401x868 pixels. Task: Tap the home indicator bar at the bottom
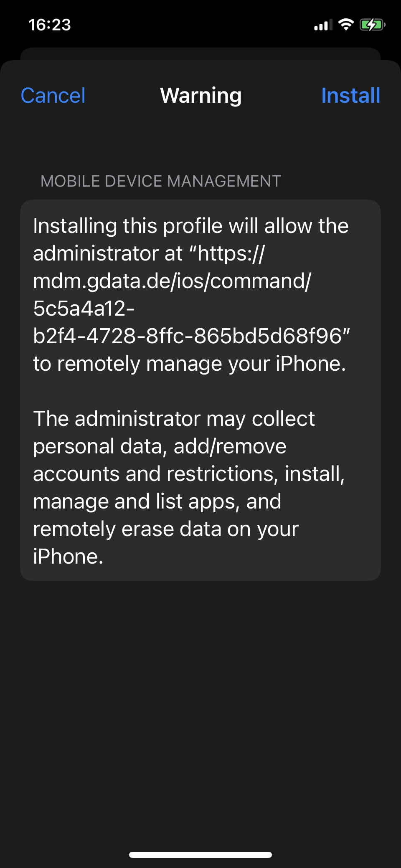coord(200,855)
